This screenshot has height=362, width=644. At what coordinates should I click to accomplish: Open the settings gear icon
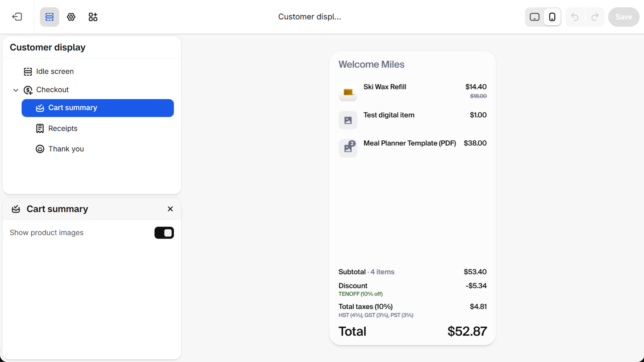pyautogui.click(x=71, y=17)
